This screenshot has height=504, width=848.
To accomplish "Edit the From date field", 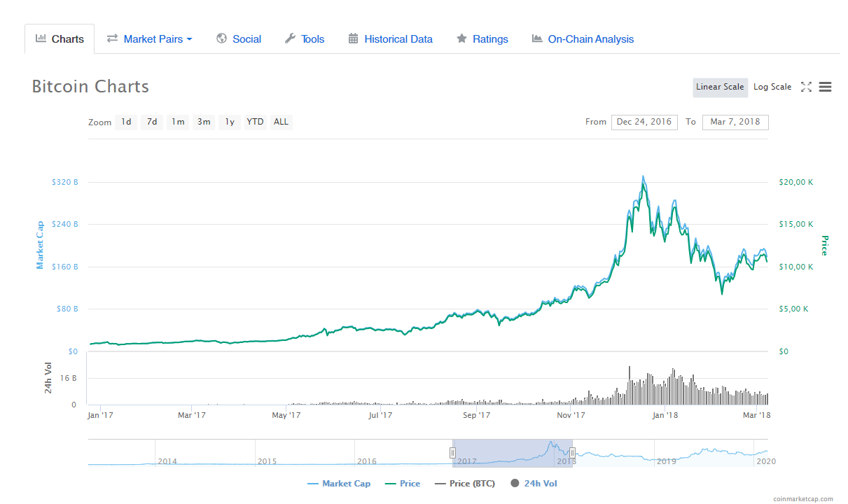I will pos(644,122).
